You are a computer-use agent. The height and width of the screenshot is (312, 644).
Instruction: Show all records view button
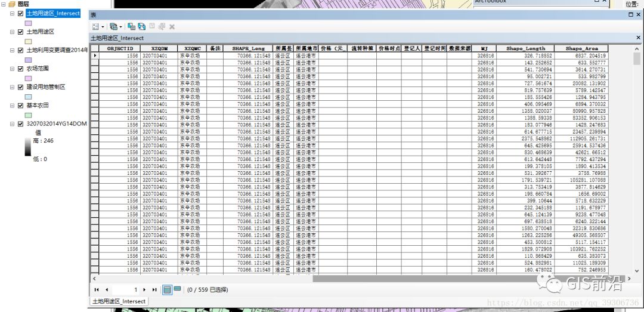click(167, 289)
